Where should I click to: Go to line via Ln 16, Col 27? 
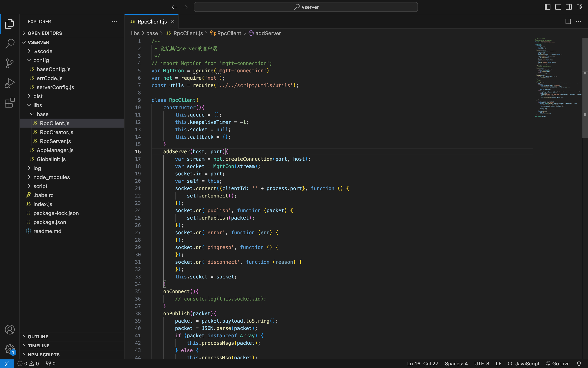pos(423,364)
